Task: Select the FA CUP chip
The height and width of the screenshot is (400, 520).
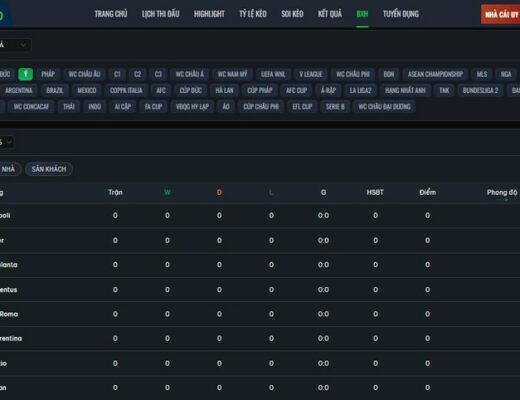Action: pyautogui.click(x=153, y=107)
